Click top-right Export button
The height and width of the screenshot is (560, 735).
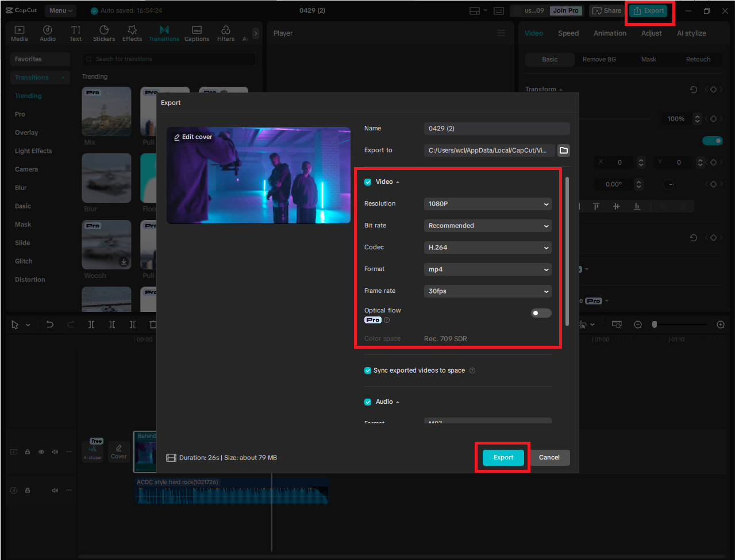coord(649,11)
